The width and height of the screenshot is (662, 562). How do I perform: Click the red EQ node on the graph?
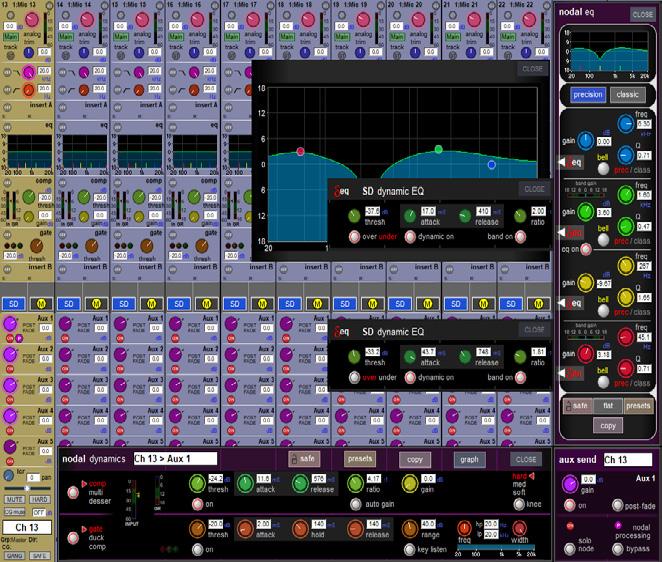[300, 151]
